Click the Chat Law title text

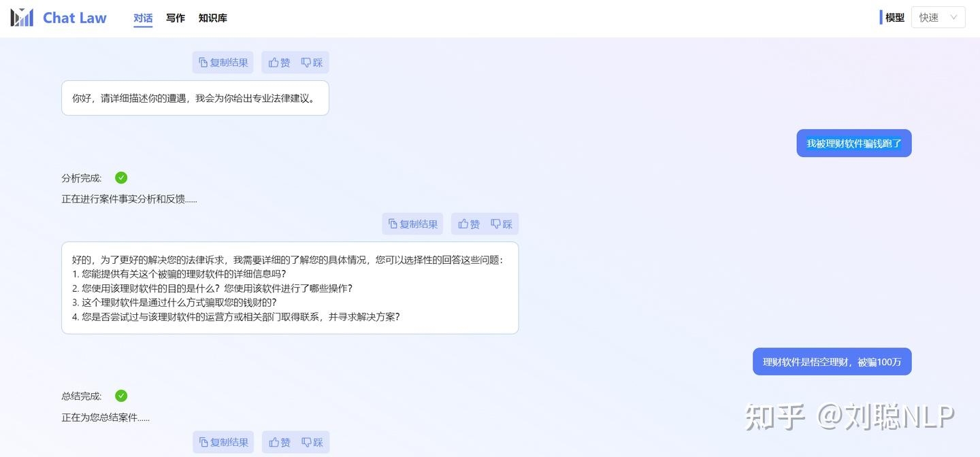[75, 18]
